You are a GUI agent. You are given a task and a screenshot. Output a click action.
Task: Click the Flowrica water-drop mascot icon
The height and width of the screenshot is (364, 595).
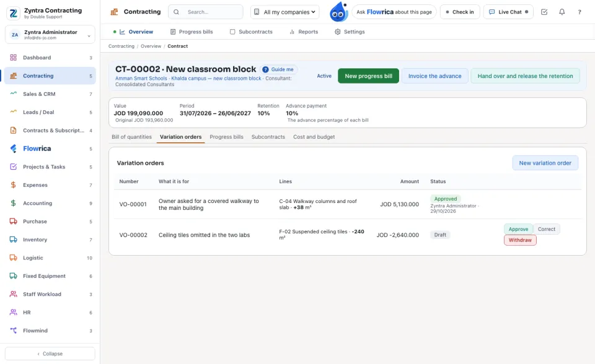(x=338, y=12)
